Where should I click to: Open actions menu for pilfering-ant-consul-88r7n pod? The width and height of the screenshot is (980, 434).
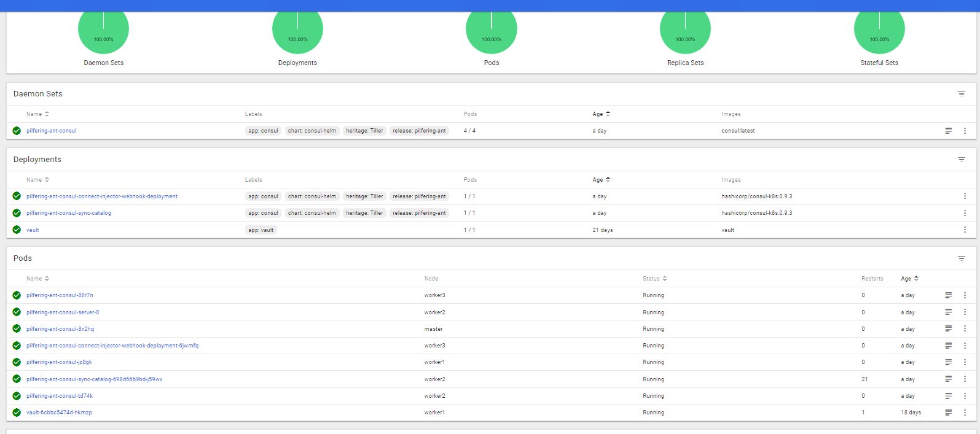(965, 295)
